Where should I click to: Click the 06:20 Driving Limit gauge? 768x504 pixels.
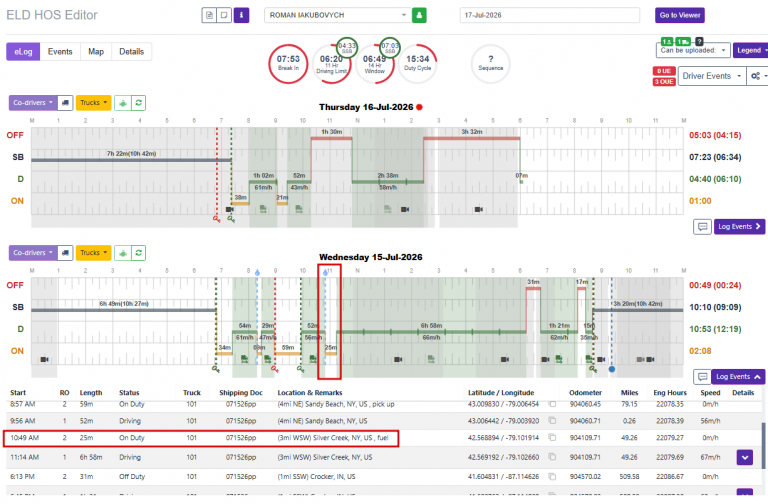(332, 64)
